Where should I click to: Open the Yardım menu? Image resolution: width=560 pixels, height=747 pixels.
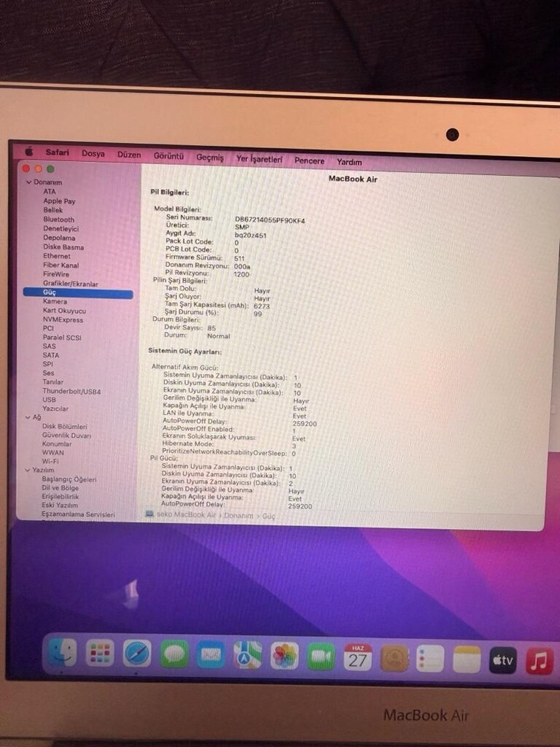coord(349,162)
